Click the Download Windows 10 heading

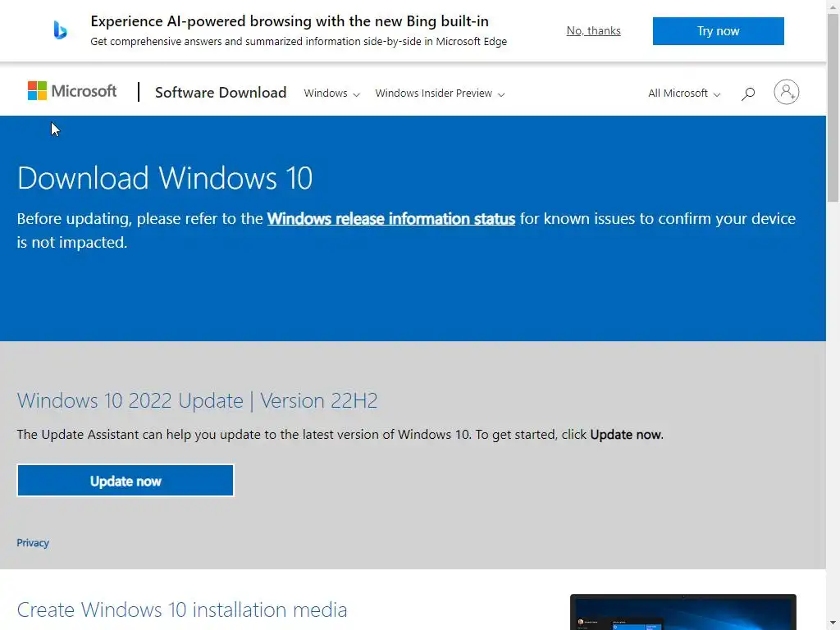tap(164, 178)
